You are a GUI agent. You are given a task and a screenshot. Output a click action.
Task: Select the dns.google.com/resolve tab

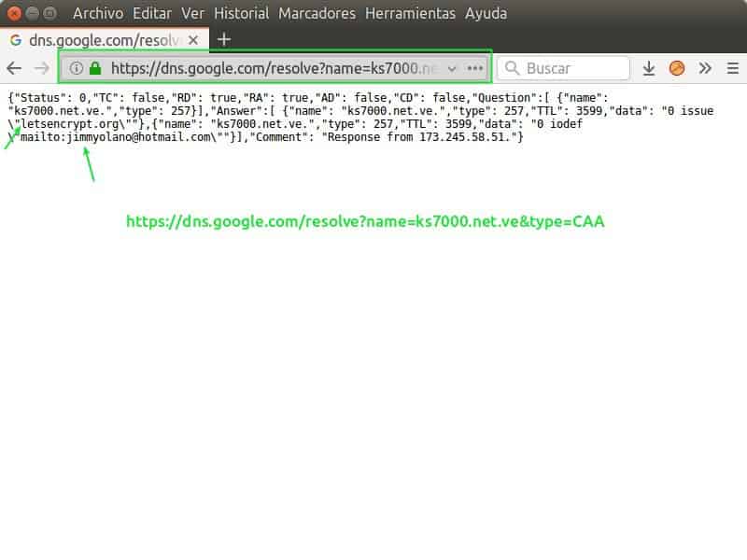coord(104,40)
